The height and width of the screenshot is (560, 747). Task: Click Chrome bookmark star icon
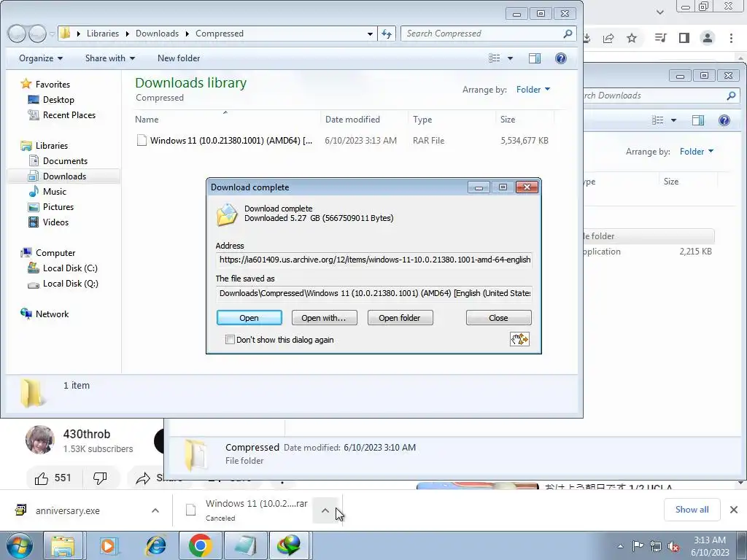[x=632, y=38]
